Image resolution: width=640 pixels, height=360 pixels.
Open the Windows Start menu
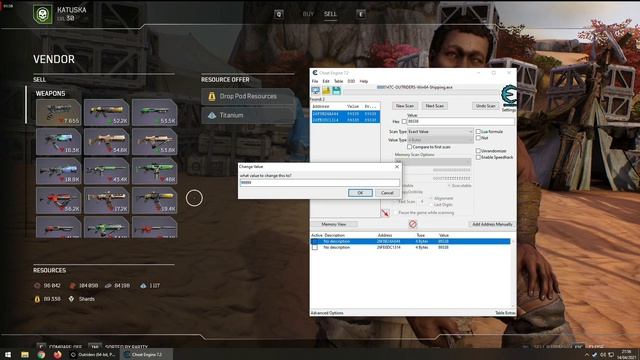(x=8, y=355)
